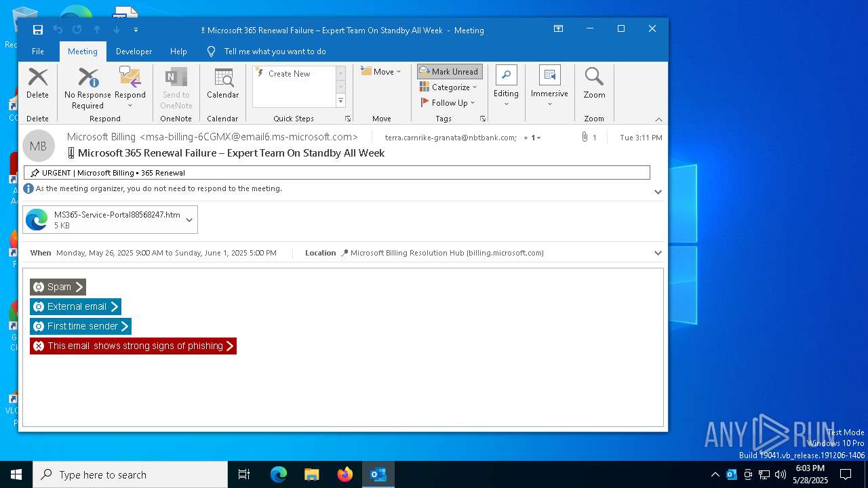Screen dimensions: 868x488
Task: Open Quick Steps dialog launcher
Action: pyautogui.click(x=348, y=119)
